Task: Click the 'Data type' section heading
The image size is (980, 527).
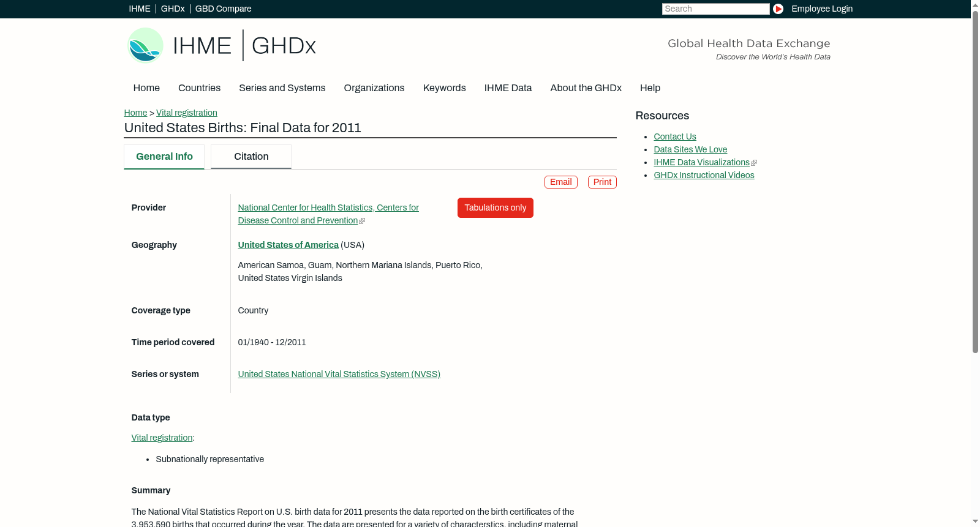Action: (x=151, y=417)
